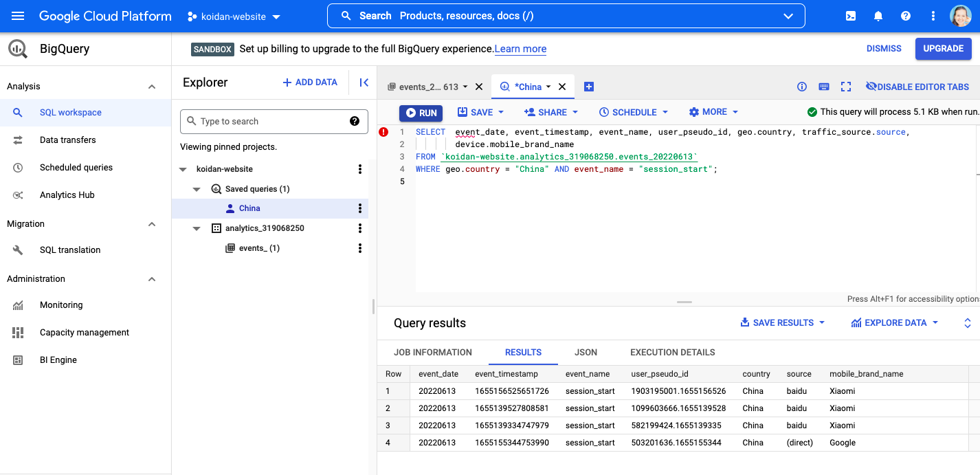Show query info icon in editor toolbar

[x=801, y=87]
